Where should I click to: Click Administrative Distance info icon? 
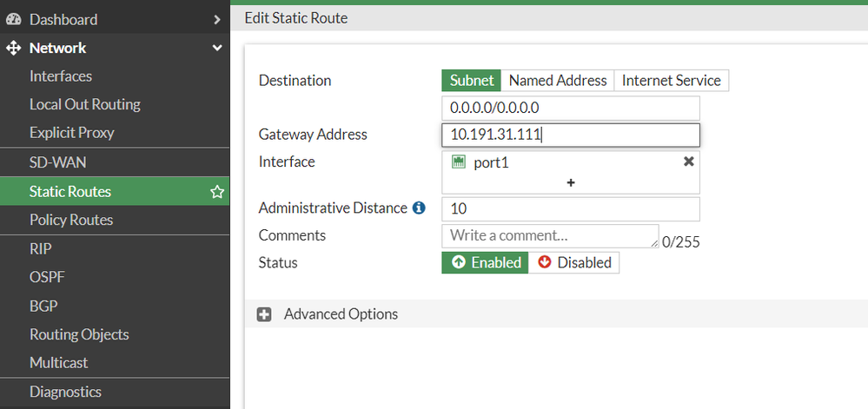419,208
